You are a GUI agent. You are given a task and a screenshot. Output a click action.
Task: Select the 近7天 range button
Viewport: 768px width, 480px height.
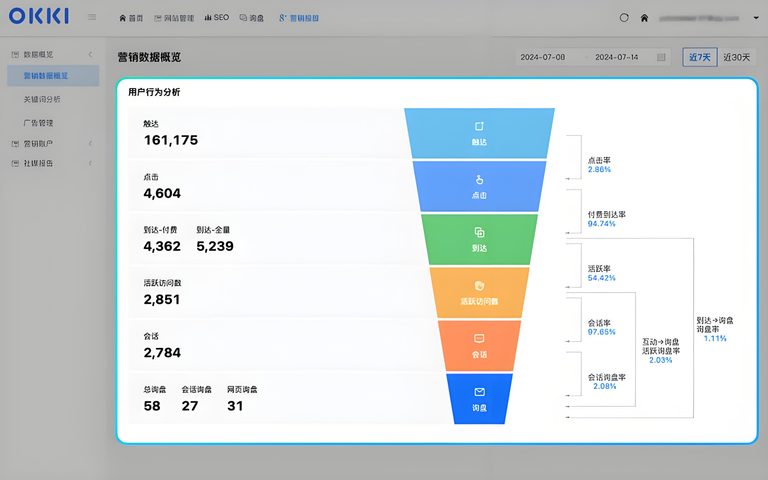coord(700,57)
